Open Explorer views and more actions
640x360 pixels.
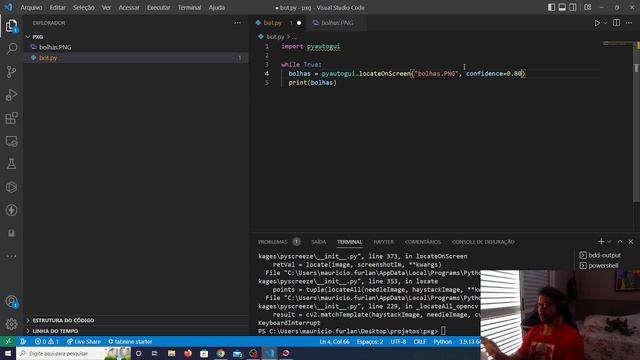[238, 23]
